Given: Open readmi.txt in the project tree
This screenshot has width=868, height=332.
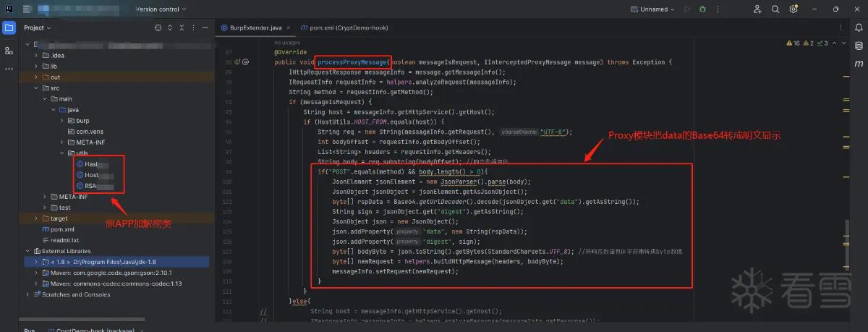Looking at the screenshot, I should (x=64, y=239).
